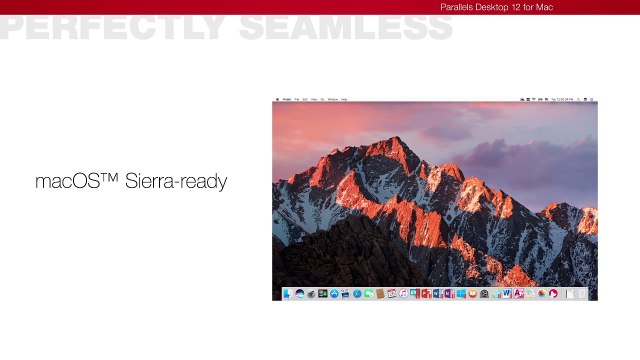Open OneNote from the Dock

pos(449,293)
